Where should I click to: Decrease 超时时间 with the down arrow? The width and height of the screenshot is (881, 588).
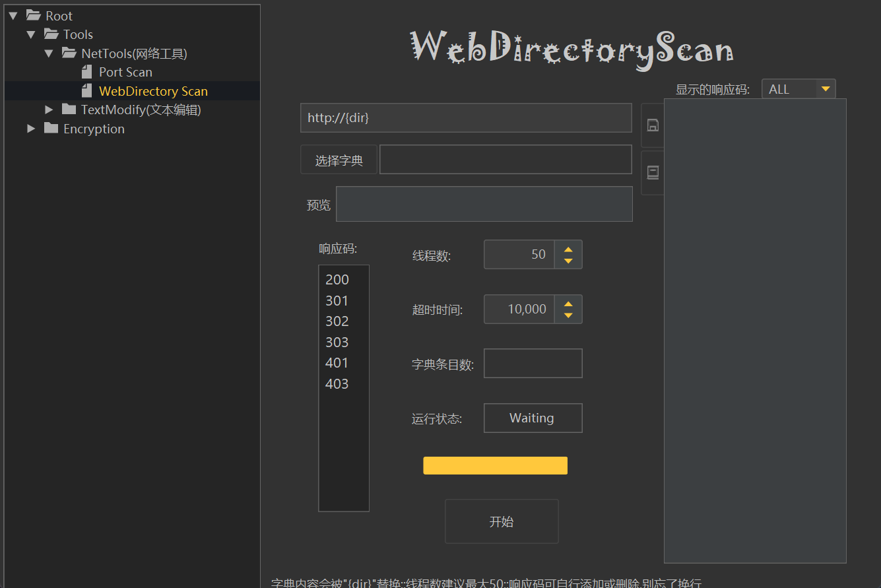click(x=568, y=315)
